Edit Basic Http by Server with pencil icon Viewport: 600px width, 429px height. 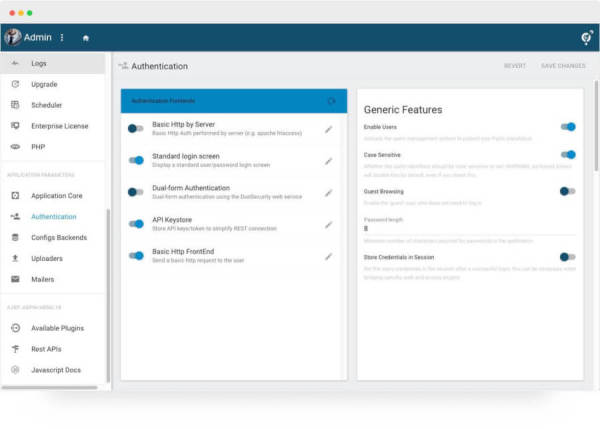pos(329,129)
